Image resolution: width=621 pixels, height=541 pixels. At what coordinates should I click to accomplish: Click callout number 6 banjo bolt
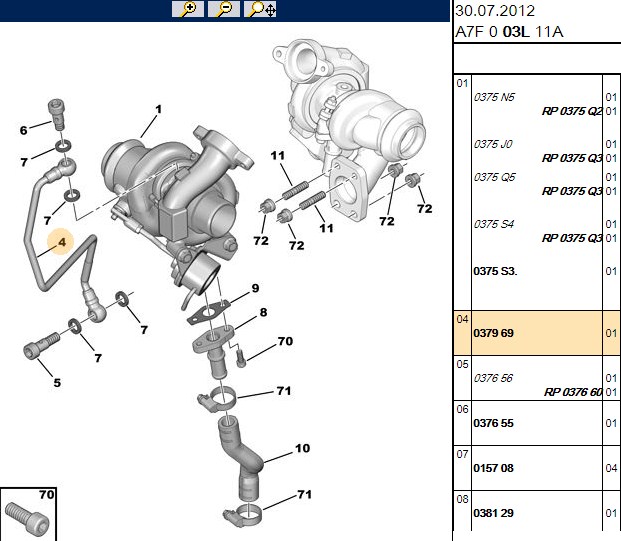tap(23, 130)
